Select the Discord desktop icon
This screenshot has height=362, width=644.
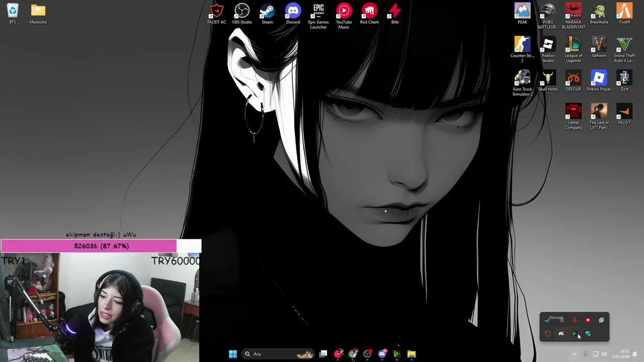(x=293, y=14)
